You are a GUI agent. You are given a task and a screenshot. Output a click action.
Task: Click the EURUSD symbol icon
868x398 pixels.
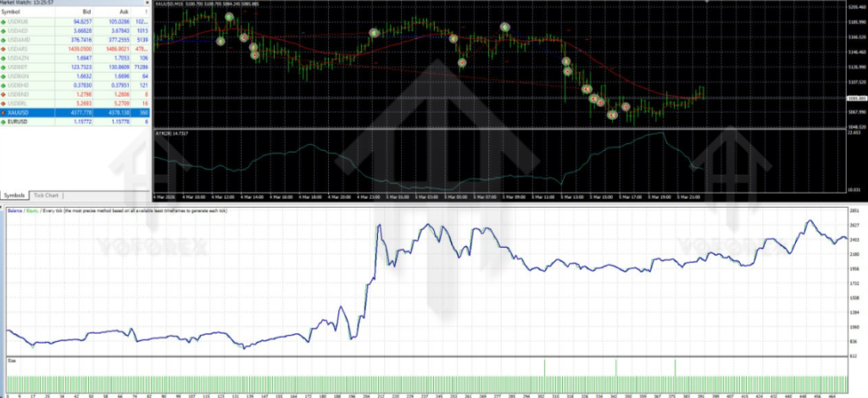pyautogui.click(x=4, y=122)
